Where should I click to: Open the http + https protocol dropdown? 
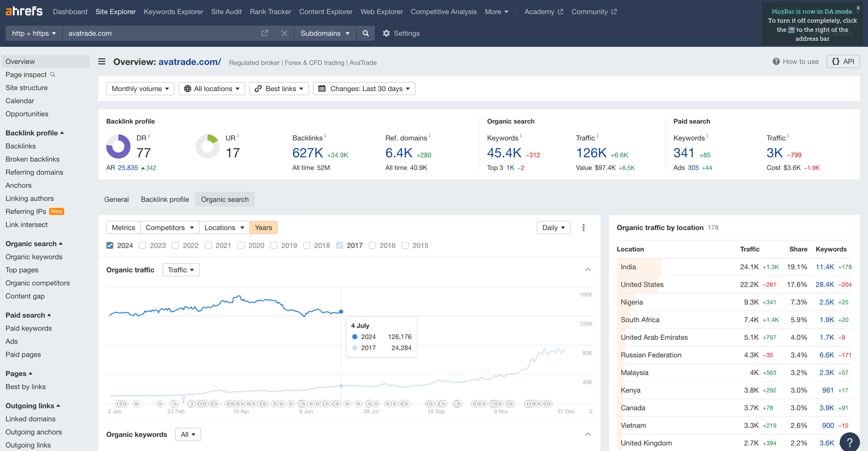(34, 33)
